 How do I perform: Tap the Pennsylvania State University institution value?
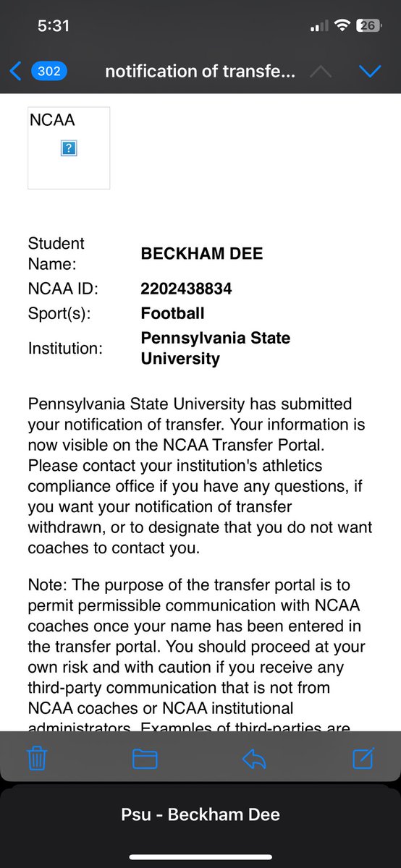click(216, 348)
